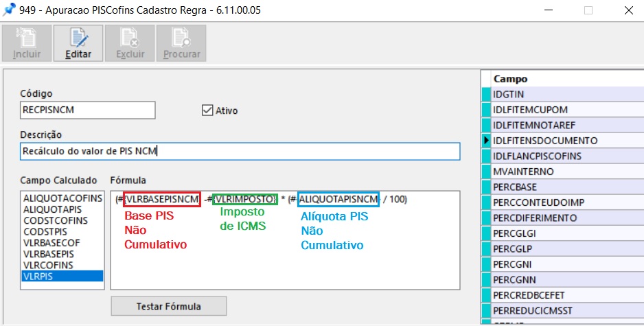Image resolution: width=644 pixels, height=326 pixels.
Task: Select IDLFITENSDOCUMENTO row in Campo grid
Action: (x=567, y=141)
